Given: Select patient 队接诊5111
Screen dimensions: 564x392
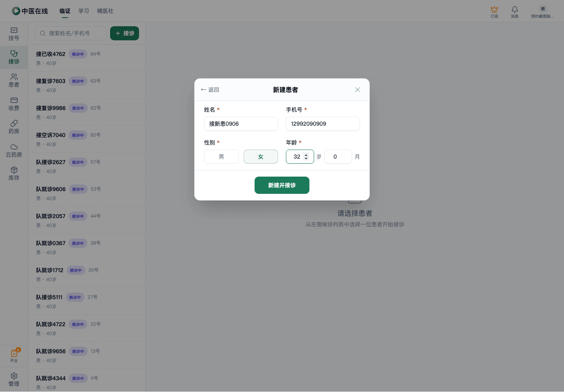Looking at the screenshot, I should coord(87,301).
